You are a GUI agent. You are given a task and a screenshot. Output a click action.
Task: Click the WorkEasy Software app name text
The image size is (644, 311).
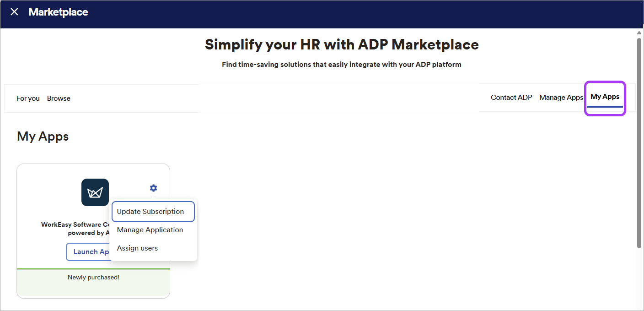pos(75,229)
